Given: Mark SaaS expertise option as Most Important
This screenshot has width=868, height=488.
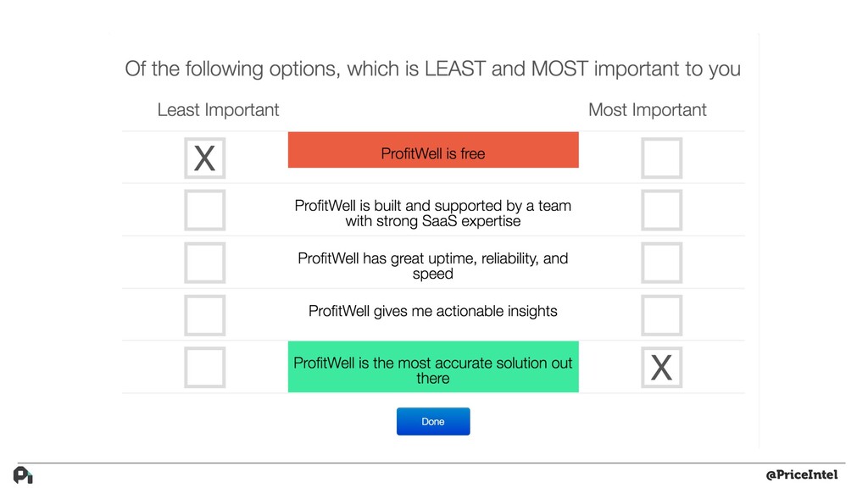Looking at the screenshot, I should (x=661, y=210).
